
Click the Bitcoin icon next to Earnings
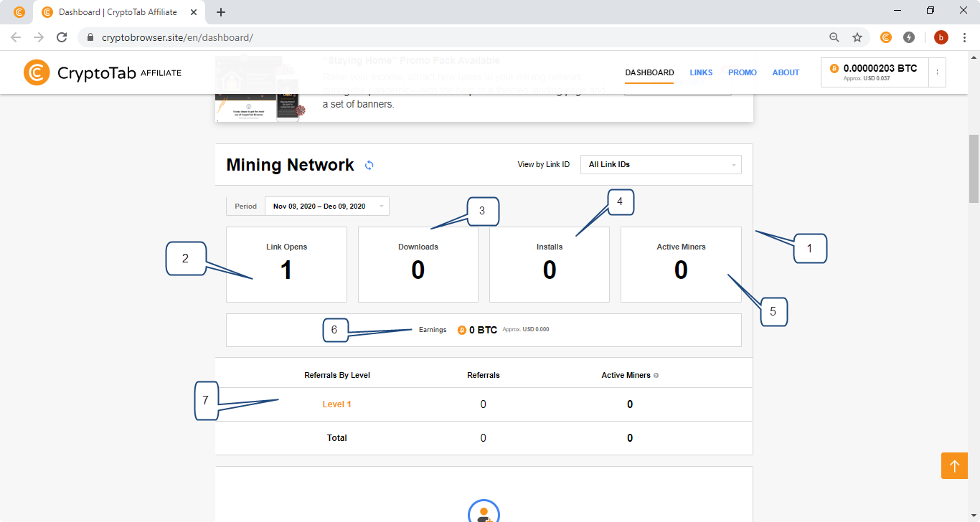click(462, 330)
